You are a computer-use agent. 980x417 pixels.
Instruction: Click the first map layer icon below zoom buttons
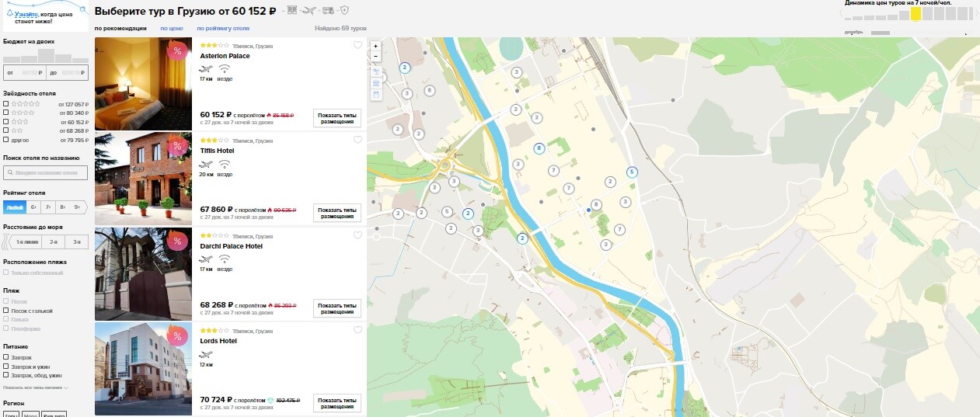pyautogui.click(x=376, y=71)
